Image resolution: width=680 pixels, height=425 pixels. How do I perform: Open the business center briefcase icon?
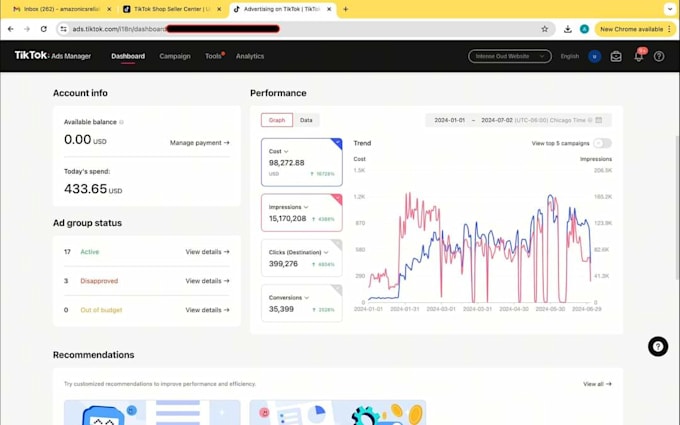(616, 56)
